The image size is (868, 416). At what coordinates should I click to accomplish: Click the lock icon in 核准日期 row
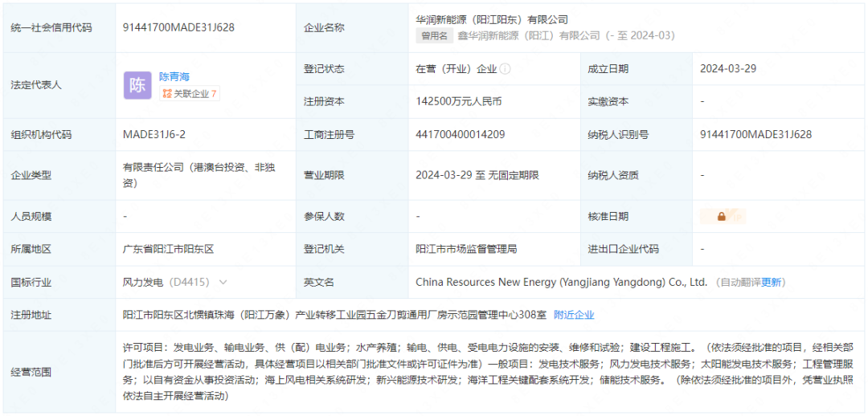[x=722, y=216]
